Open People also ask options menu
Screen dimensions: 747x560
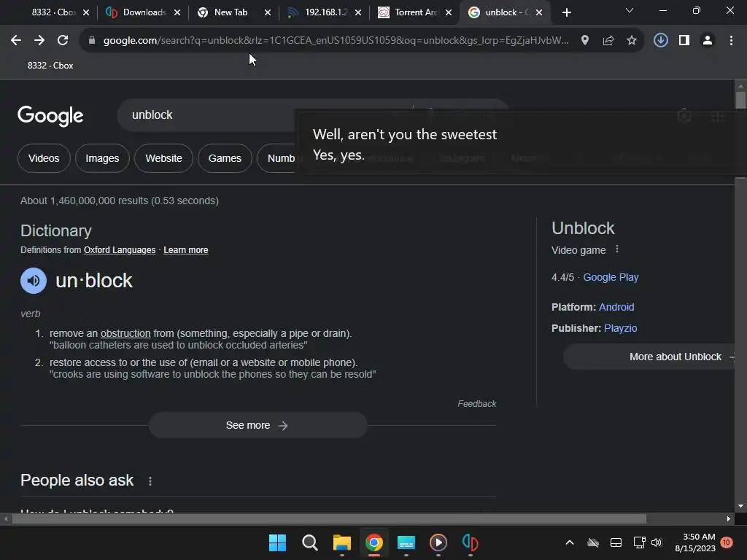click(x=150, y=481)
